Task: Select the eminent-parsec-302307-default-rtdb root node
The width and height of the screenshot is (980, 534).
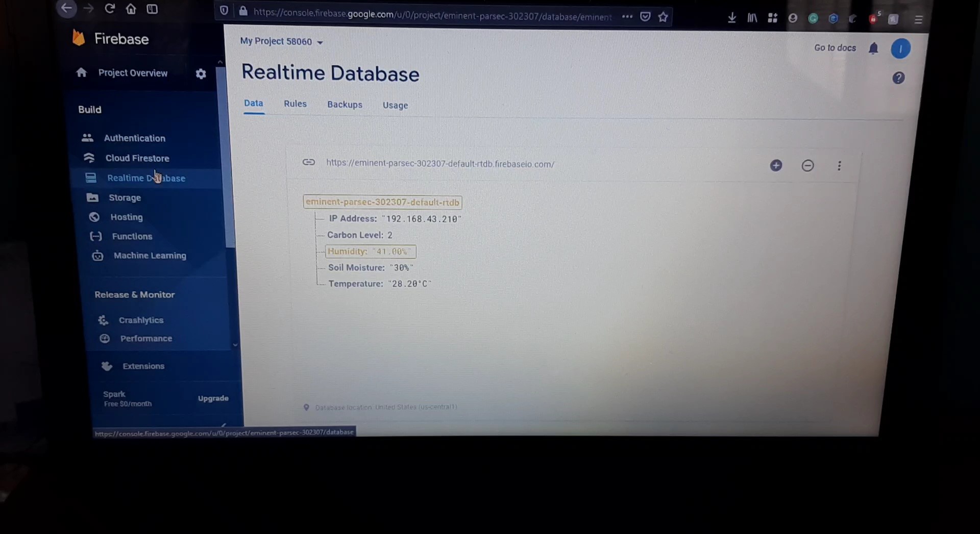Action: coord(382,202)
